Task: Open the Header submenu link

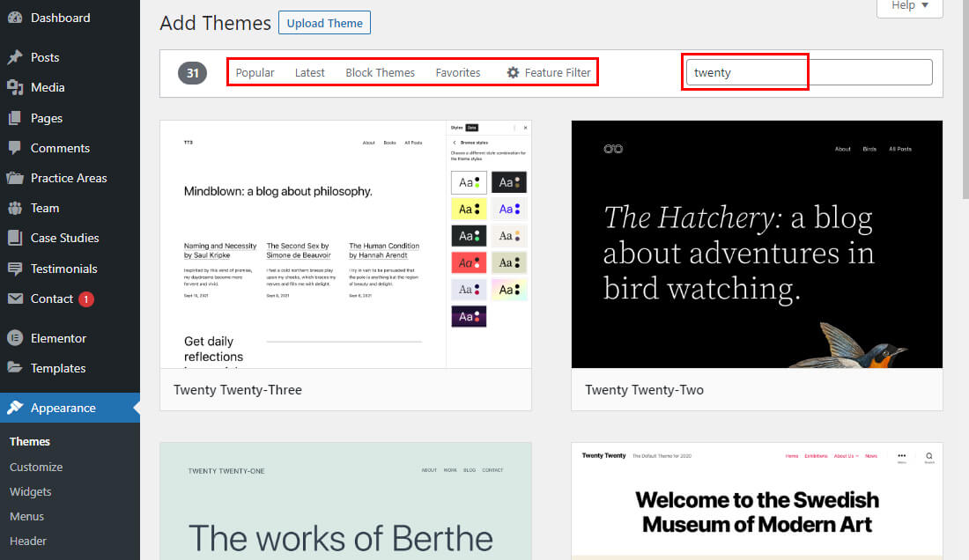Action: point(28,541)
